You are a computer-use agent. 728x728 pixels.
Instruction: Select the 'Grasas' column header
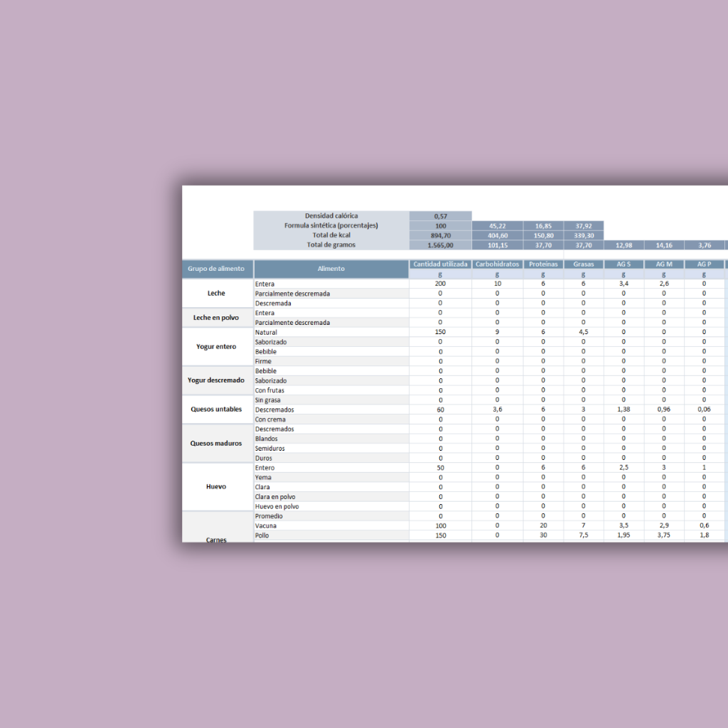click(583, 264)
